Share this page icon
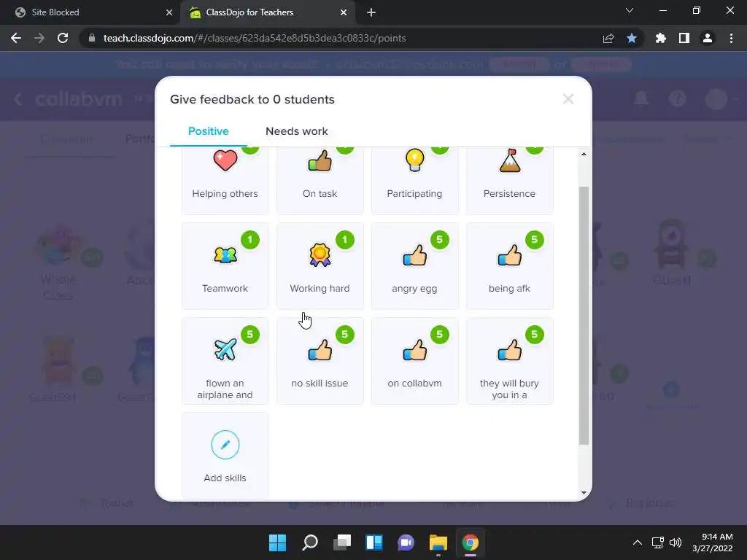Viewport: 747px width, 560px height. 608,38
